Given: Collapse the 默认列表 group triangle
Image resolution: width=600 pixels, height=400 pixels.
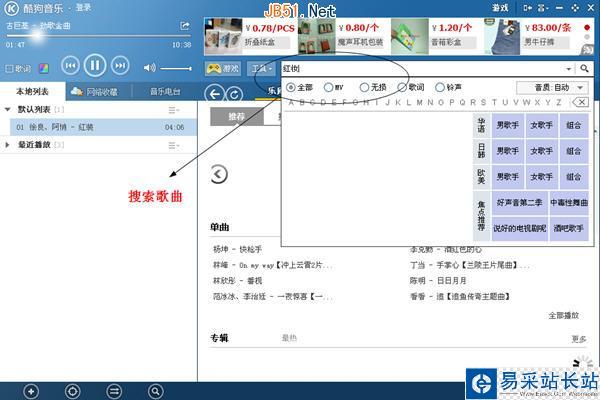Looking at the screenshot, I should (7, 109).
